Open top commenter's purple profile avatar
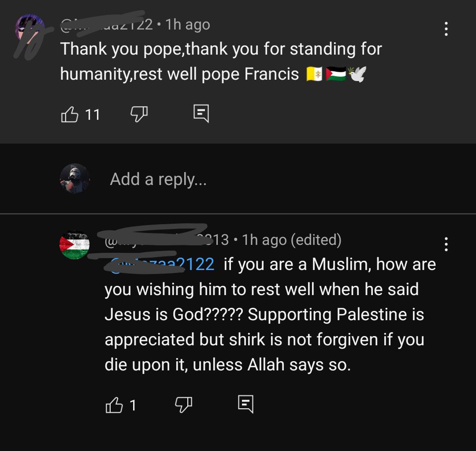476x451 pixels. coord(30,30)
